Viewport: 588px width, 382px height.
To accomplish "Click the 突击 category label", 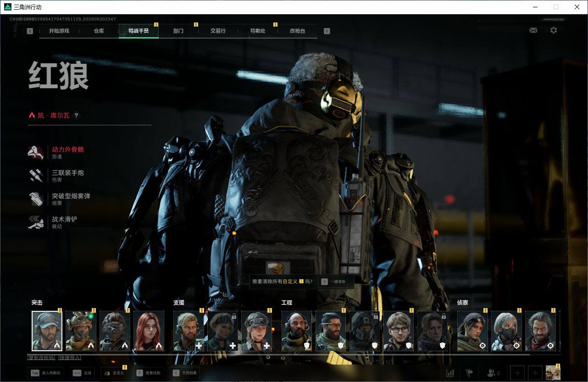I will tap(37, 303).
